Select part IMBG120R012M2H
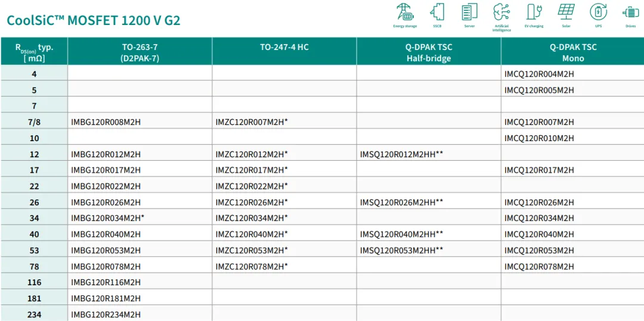The image size is (644, 321). (106, 155)
